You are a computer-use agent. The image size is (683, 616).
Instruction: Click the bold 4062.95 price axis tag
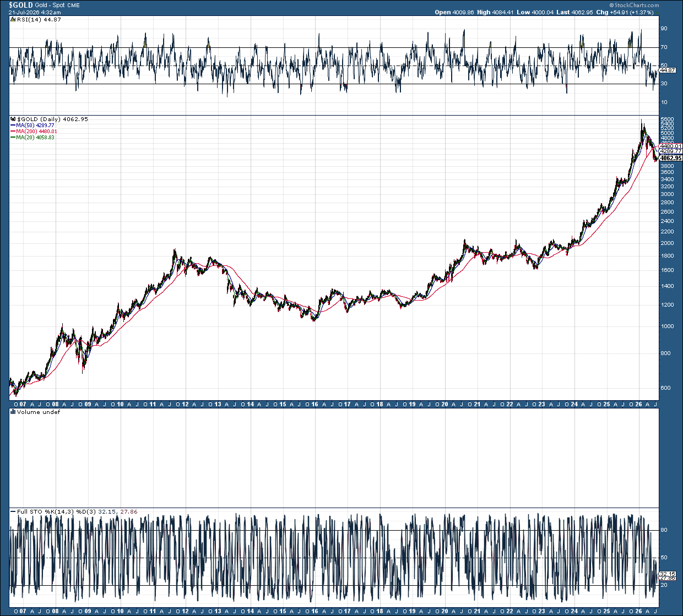(671, 158)
